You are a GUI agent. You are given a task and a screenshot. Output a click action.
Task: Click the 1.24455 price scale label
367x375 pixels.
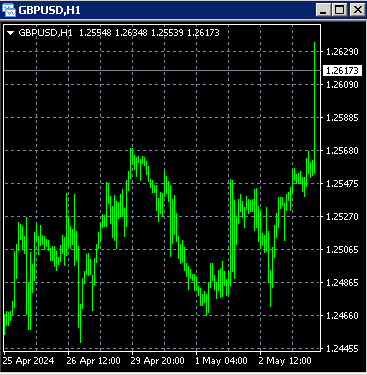[342, 349]
